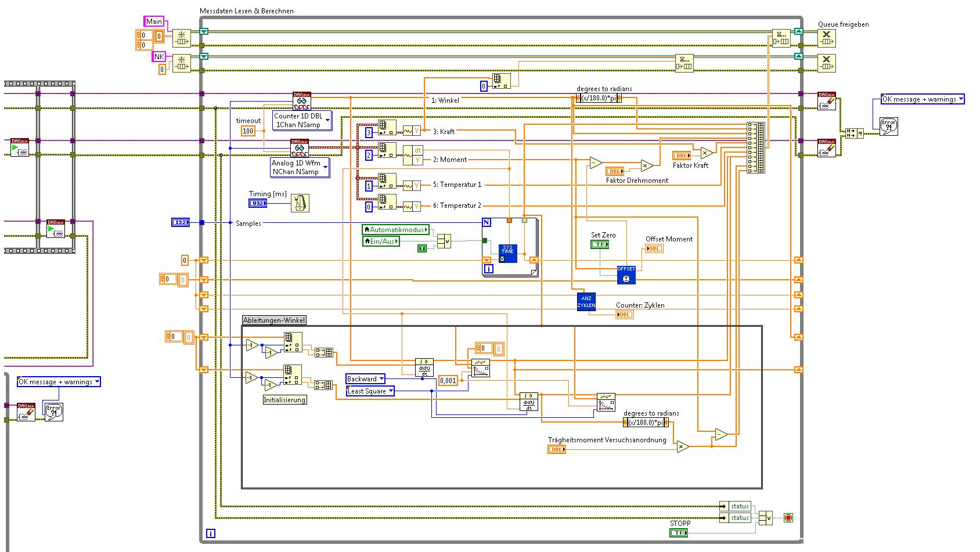The width and height of the screenshot is (980, 552).
Task: Click the Simple Error Handler icon on right
Action: [x=889, y=127]
